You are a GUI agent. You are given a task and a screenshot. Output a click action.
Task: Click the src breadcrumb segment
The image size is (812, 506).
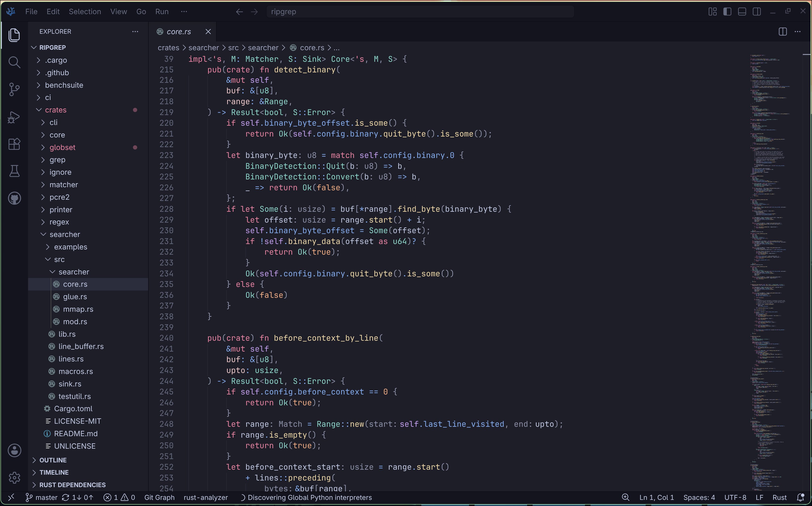tap(233, 48)
